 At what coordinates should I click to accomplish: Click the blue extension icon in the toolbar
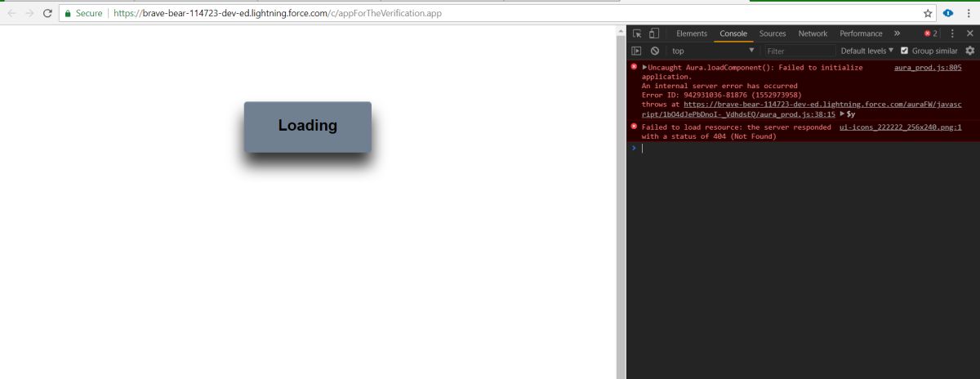pyautogui.click(x=948, y=14)
